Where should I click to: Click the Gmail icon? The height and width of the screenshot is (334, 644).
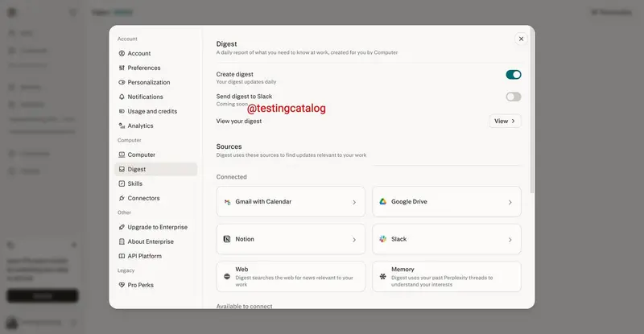point(227,202)
